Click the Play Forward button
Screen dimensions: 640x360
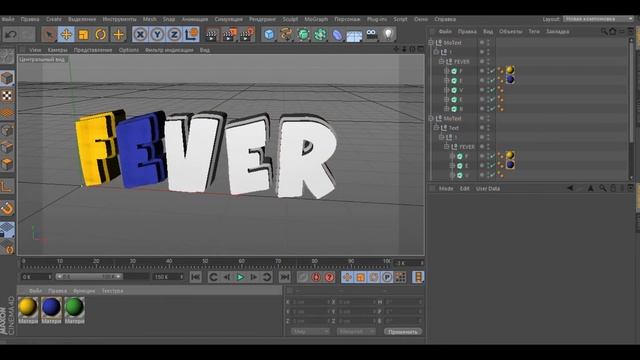coord(240,277)
